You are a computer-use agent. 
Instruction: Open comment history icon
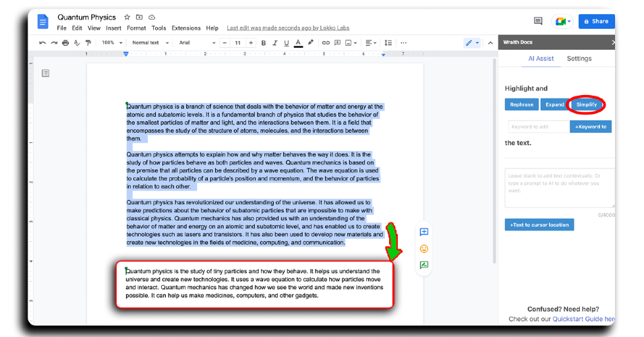point(538,21)
